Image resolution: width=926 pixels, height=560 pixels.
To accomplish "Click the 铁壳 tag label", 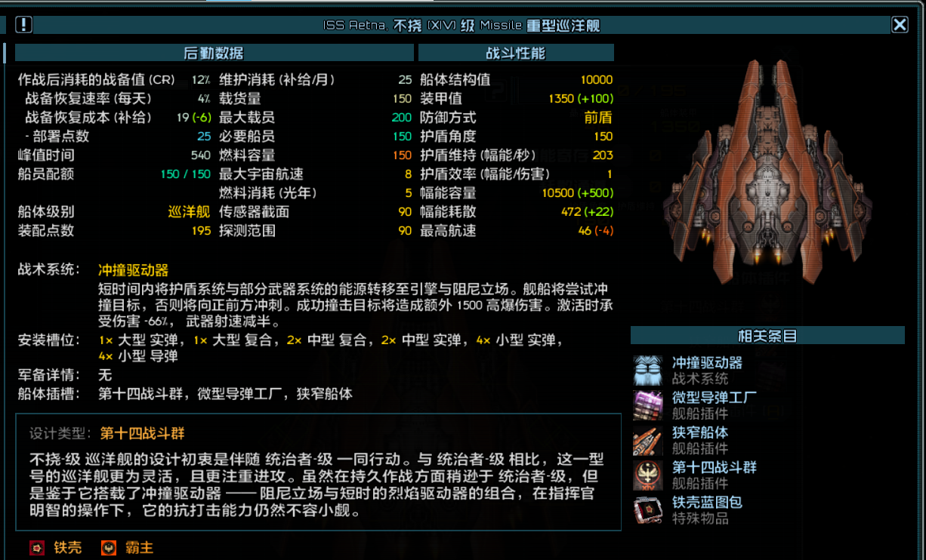I will click(x=67, y=548).
